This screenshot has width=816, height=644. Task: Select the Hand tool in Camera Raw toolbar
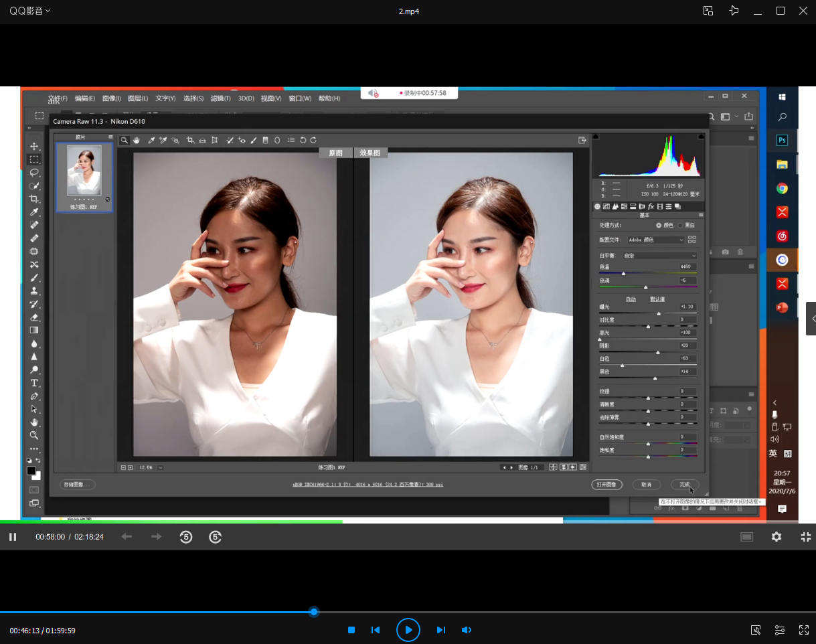coord(137,141)
